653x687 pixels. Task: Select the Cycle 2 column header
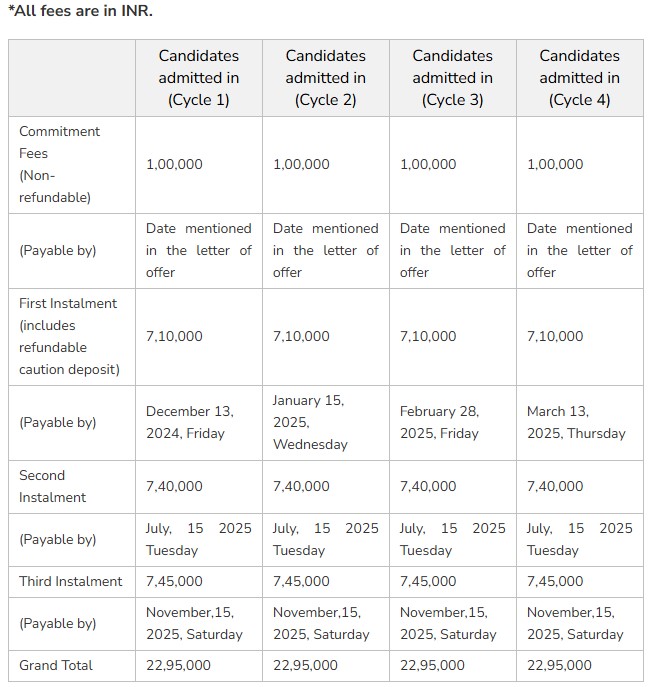[326, 78]
